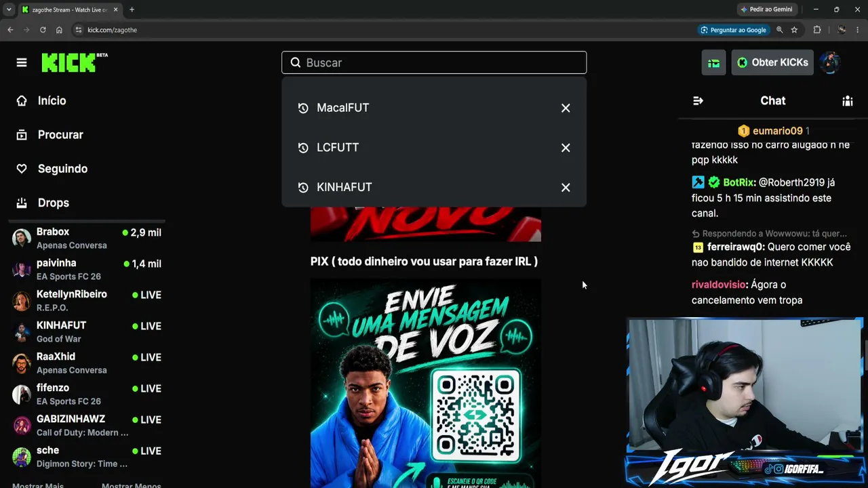Select the zagothe Stream browser tab
868x488 pixels.
pyautogui.click(x=70, y=9)
